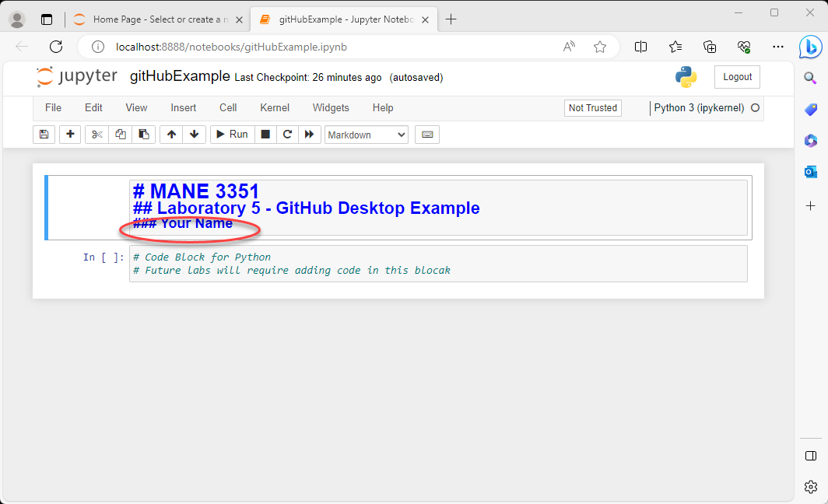Switch to the Home Page browser tab
The image size is (828, 504).
[x=156, y=19]
